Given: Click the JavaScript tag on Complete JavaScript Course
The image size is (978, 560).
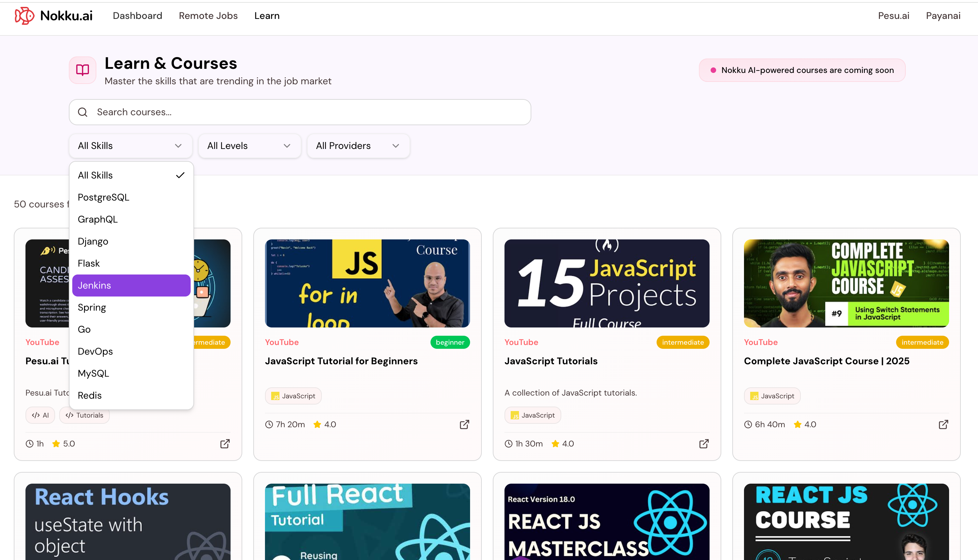Looking at the screenshot, I should point(772,396).
